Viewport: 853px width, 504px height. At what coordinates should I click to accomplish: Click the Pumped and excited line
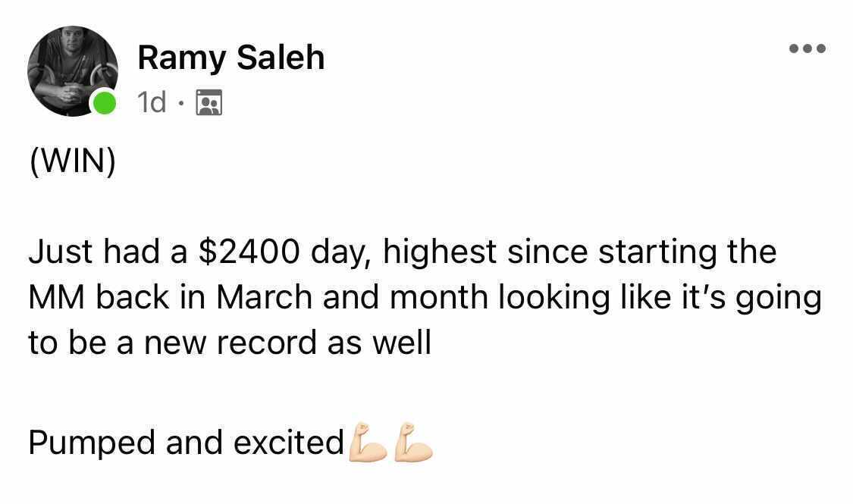point(186,443)
